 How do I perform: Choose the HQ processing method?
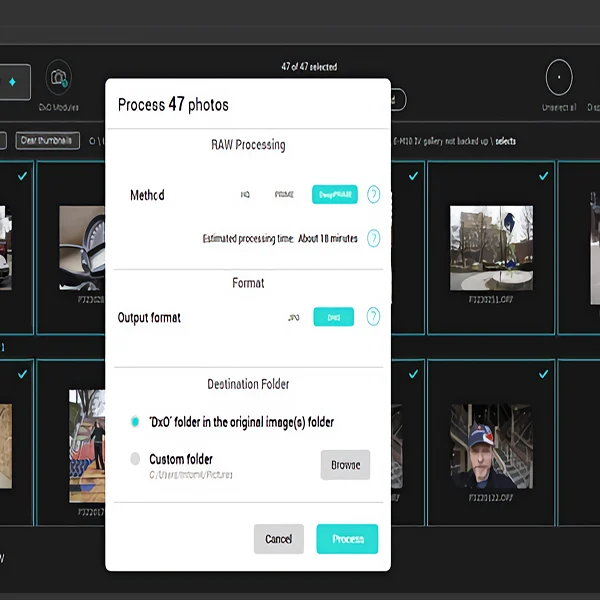tap(245, 195)
